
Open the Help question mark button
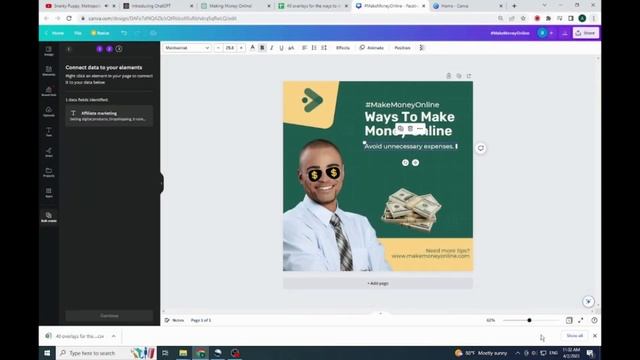[594, 320]
